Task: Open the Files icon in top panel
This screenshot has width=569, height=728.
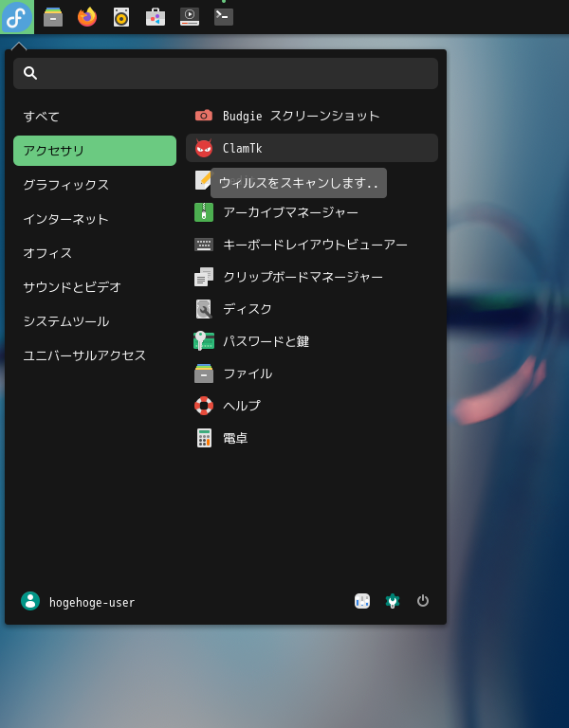Action: pos(53,17)
